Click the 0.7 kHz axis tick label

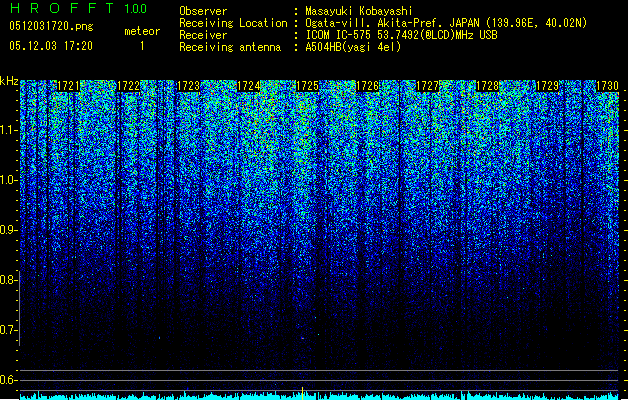pyautogui.click(x=8, y=330)
